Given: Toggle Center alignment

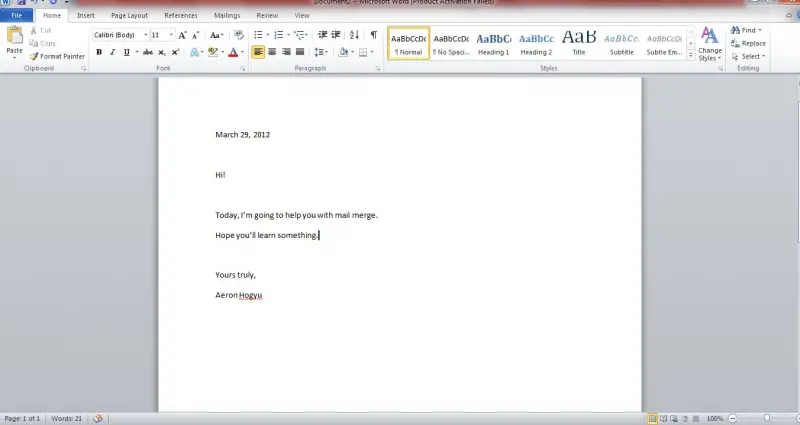Looking at the screenshot, I should click(272, 52).
